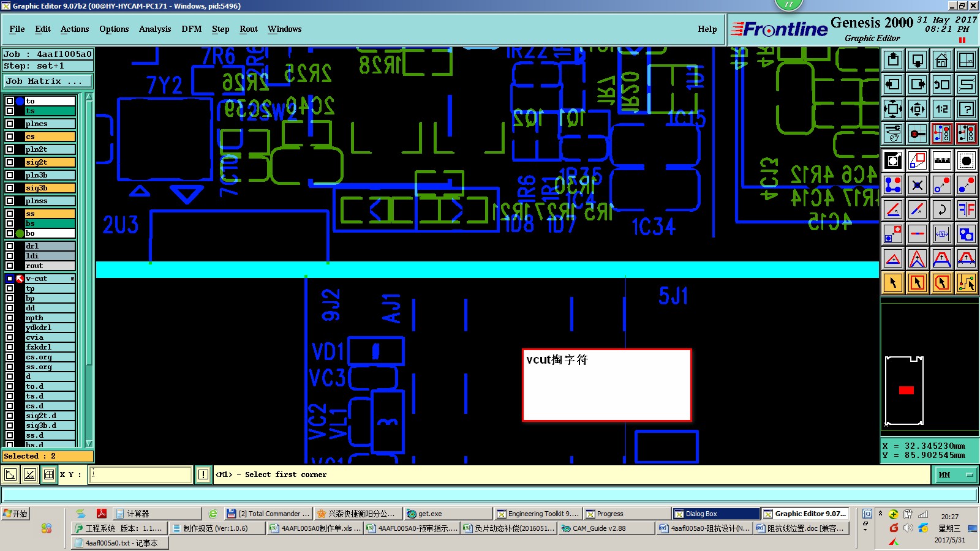
Task: Open the DFM menu
Action: (192, 29)
